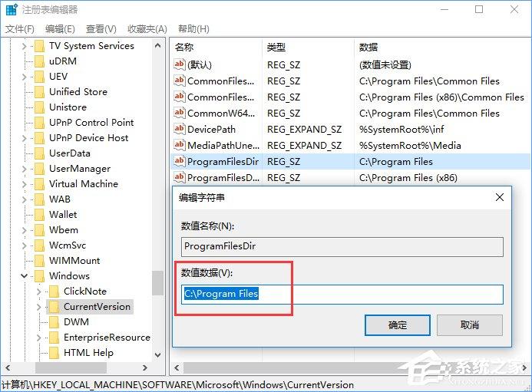This screenshot has width=532, height=392.
Task: Click values pane horizontal scroll left arrow
Action: tap(177, 367)
